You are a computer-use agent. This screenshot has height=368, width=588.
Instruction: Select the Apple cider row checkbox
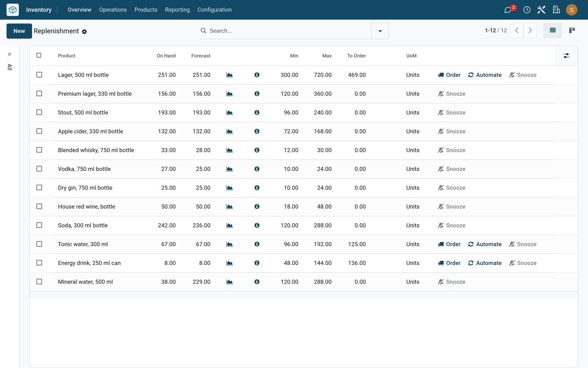tap(39, 131)
